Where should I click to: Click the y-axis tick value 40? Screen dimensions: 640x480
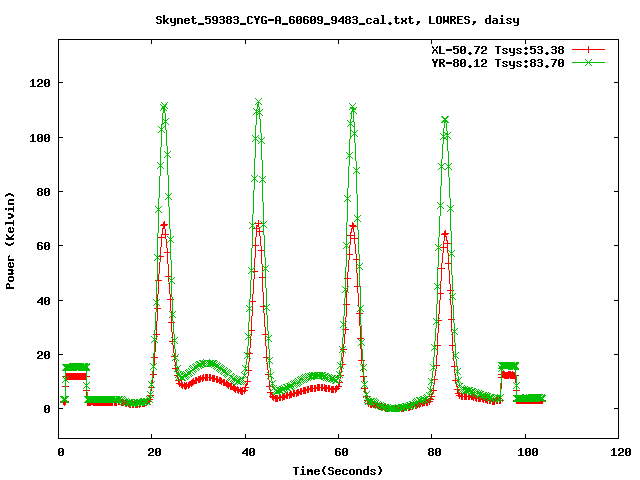click(x=43, y=301)
